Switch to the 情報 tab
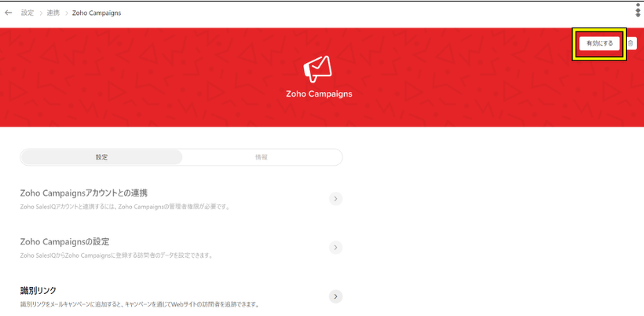The image size is (644, 316). point(262,157)
